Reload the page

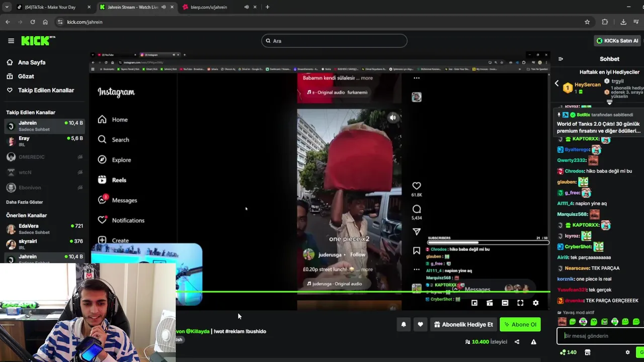[33, 22]
